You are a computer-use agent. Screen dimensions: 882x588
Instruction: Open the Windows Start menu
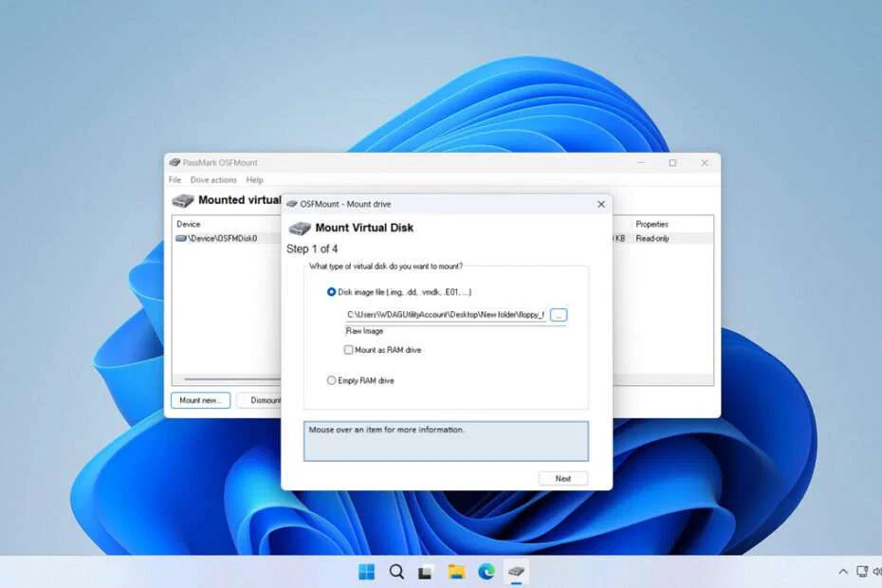pyautogui.click(x=367, y=572)
